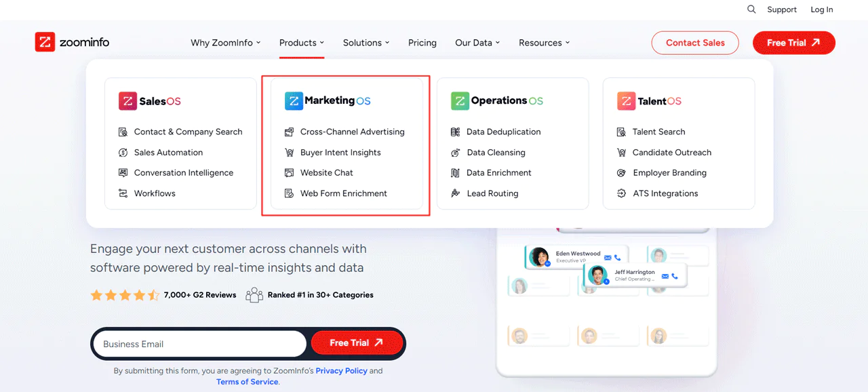Open the Why ZoomInfo menu
Viewport: 868px width, 392px height.
click(x=226, y=42)
